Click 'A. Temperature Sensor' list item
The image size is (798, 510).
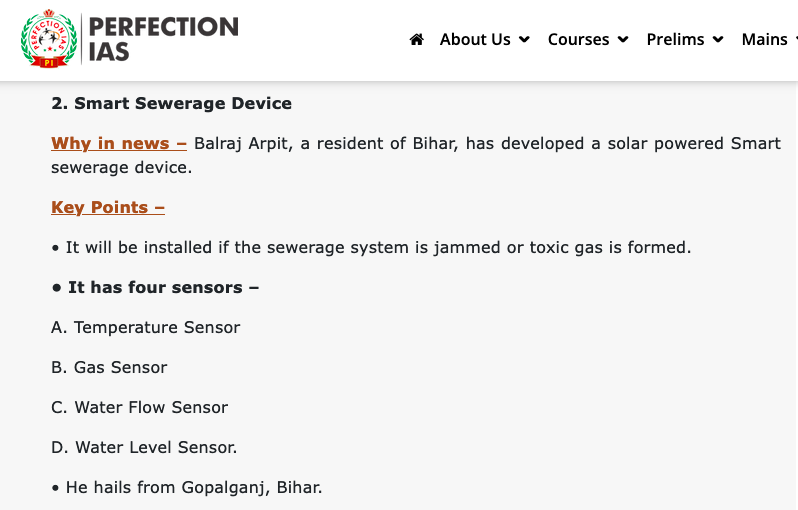(x=146, y=327)
